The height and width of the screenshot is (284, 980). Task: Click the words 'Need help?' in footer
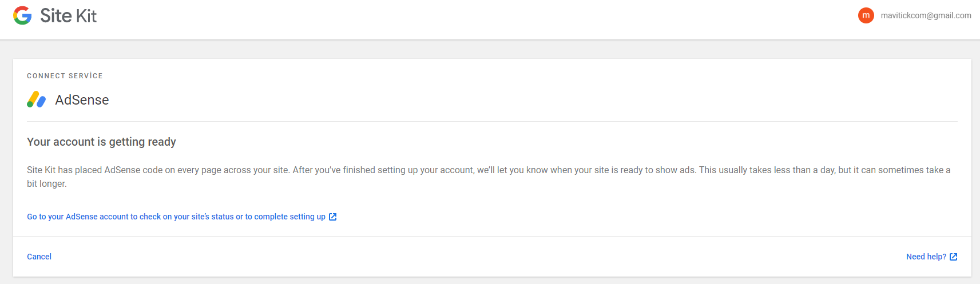[926, 257]
